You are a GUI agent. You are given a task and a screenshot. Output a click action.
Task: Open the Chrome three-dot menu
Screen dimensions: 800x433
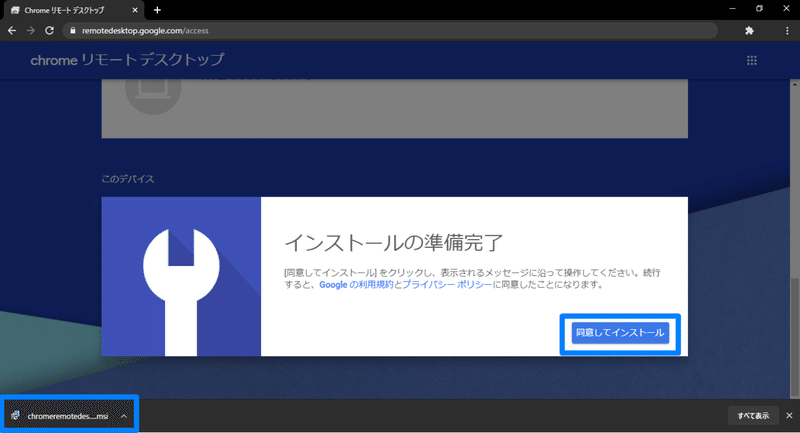[787, 31]
